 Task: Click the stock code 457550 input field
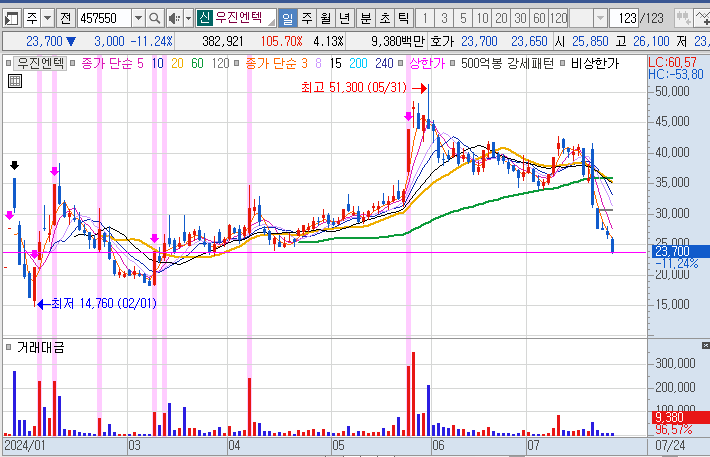pyautogui.click(x=105, y=19)
